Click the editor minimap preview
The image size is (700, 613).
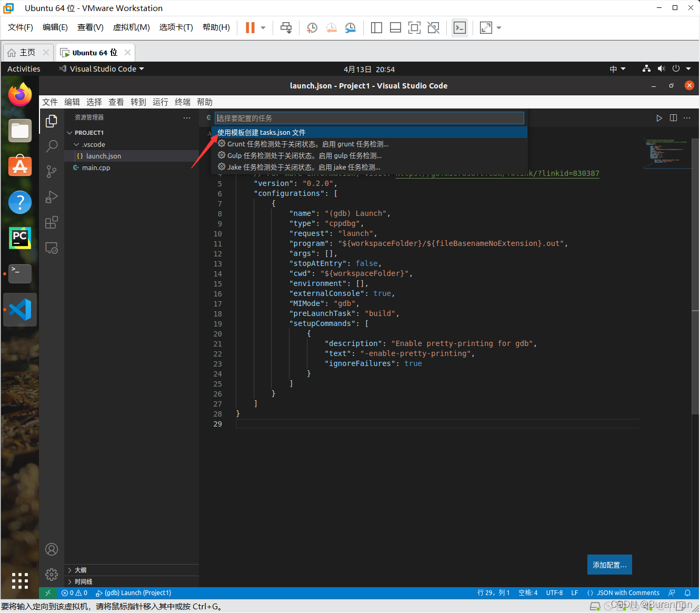tap(666, 153)
